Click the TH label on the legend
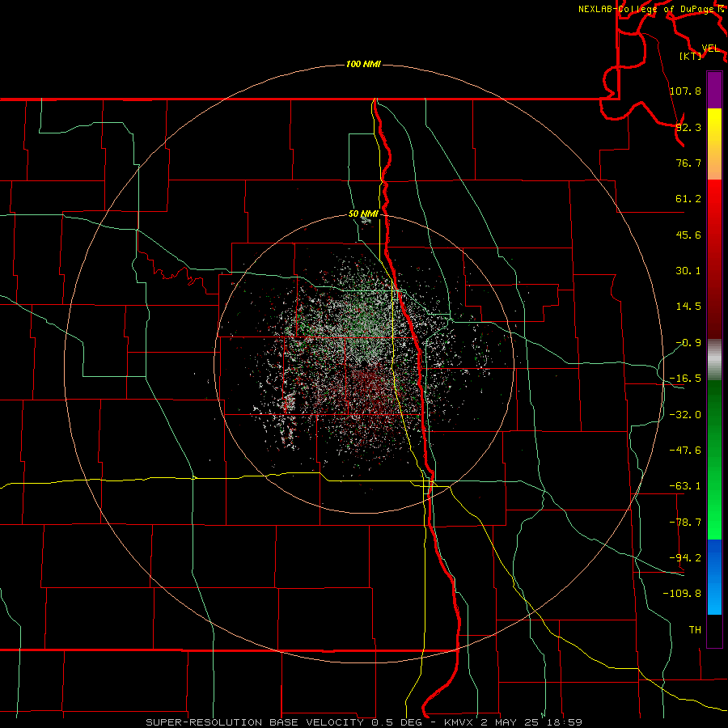Viewport: 728px width, 728px height. (695, 629)
